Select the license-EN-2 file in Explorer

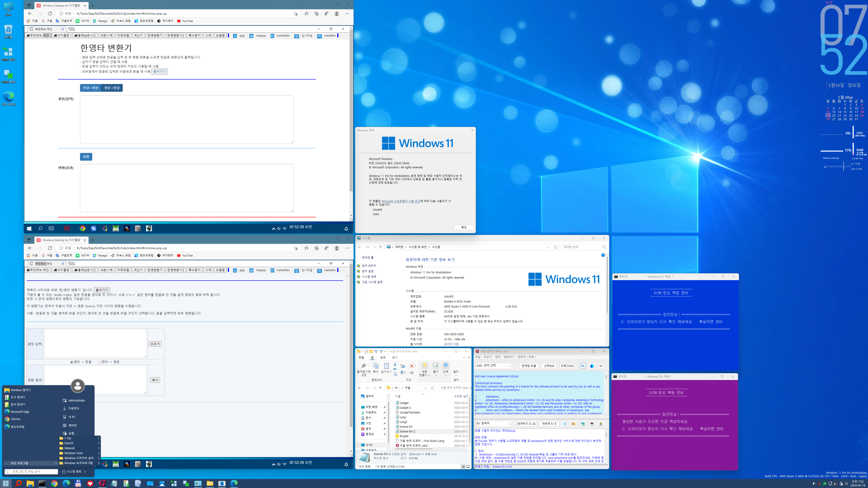click(x=407, y=432)
